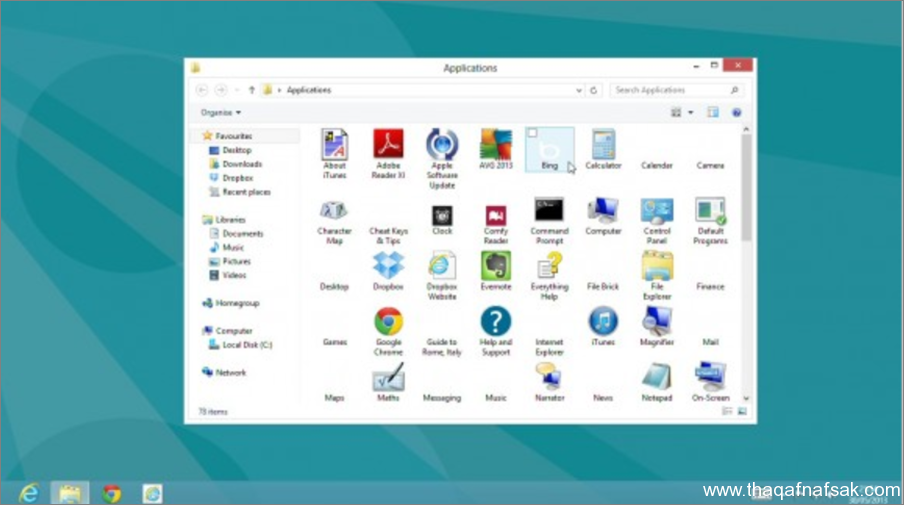This screenshot has width=904, height=505.
Task: Select the Dropbox Website icon
Action: coord(442,266)
